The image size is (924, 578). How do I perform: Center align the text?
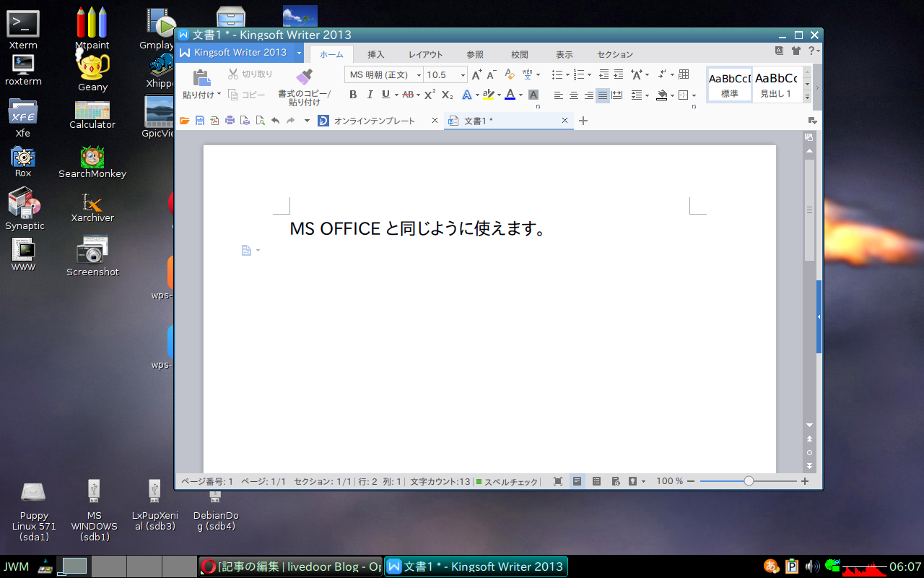(x=574, y=95)
